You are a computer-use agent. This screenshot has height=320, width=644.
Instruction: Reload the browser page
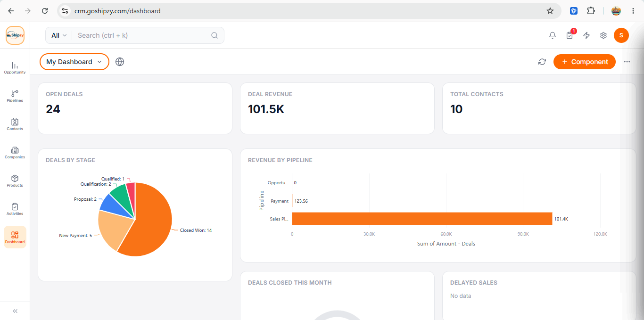pyautogui.click(x=45, y=11)
